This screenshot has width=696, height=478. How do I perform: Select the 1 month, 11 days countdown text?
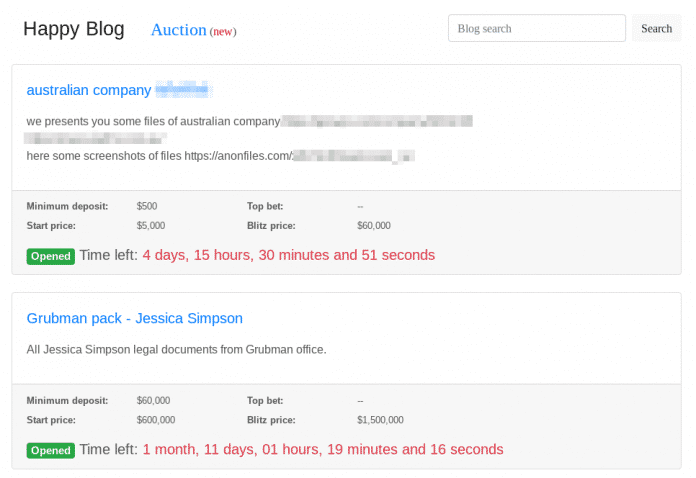[x=323, y=449]
